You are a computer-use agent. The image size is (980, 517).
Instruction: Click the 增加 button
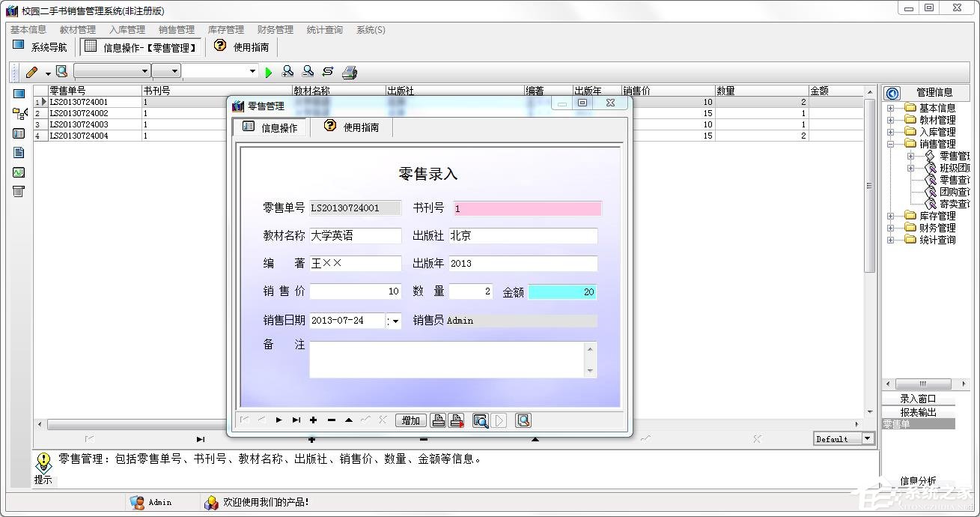[411, 420]
